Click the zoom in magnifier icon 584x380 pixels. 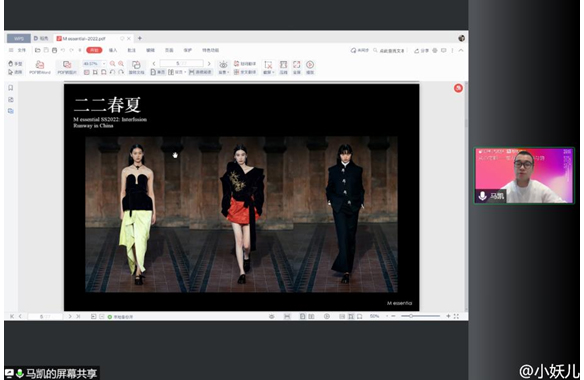pos(121,64)
